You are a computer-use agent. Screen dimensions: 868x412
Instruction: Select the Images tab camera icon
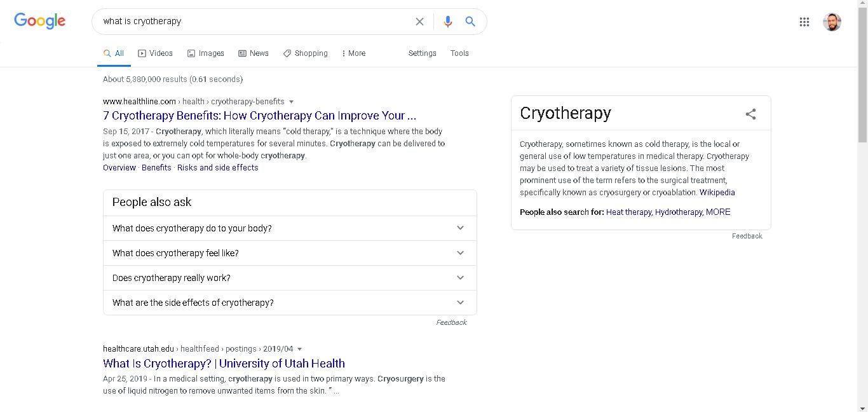point(192,53)
